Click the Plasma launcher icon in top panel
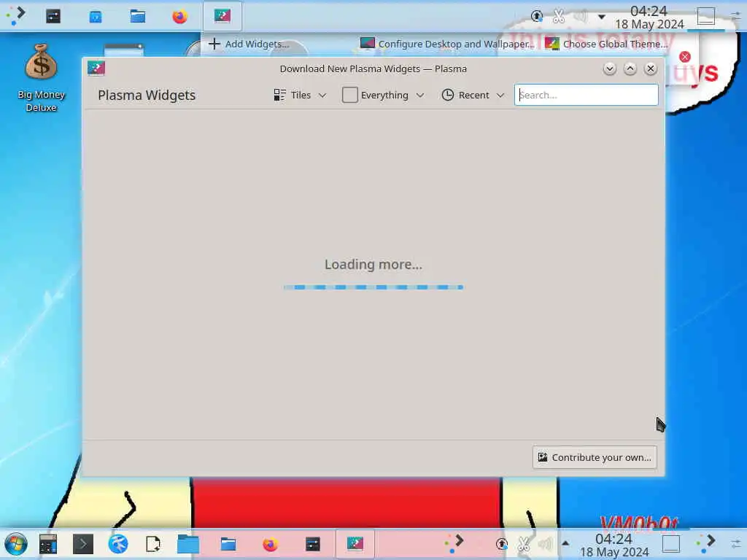The height and width of the screenshot is (560, 747). (x=16, y=16)
